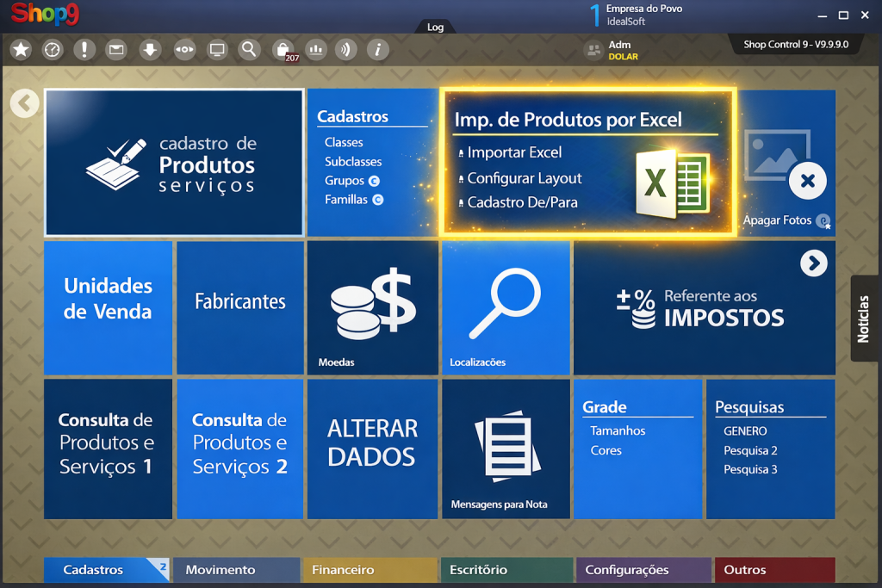Image resolution: width=882 pixels, height=588 pixels.
Task: Open the Log tab at top
Action: [x=436, y=27]
